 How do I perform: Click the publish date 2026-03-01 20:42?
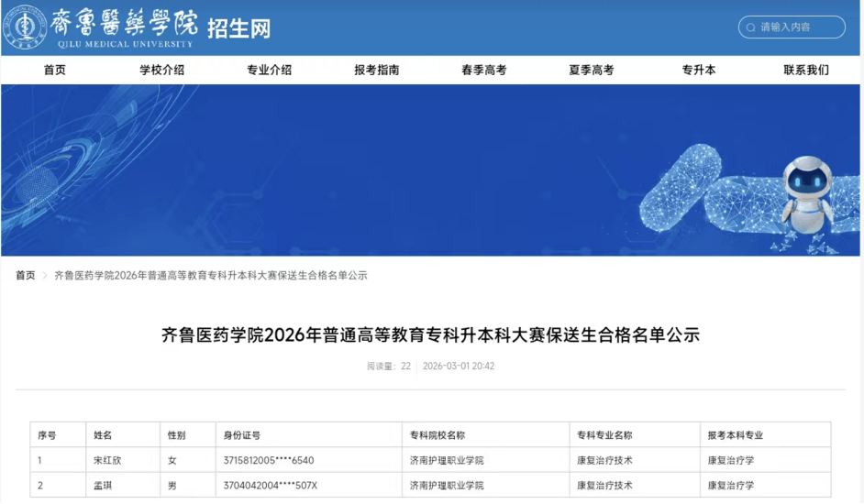459,367
